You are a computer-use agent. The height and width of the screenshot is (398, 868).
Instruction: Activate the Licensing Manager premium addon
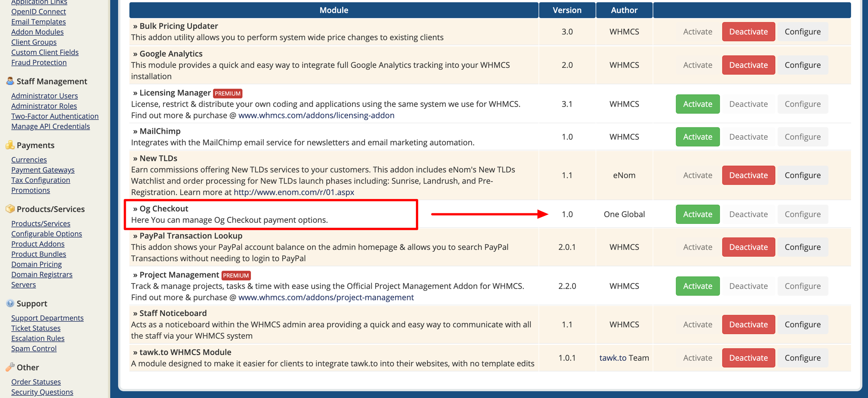point(697,104)
